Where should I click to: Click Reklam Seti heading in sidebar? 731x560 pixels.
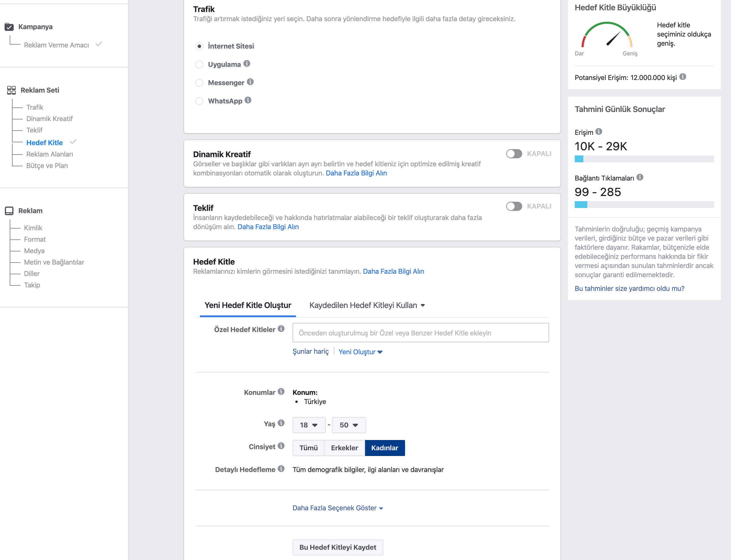click(40, 90)
